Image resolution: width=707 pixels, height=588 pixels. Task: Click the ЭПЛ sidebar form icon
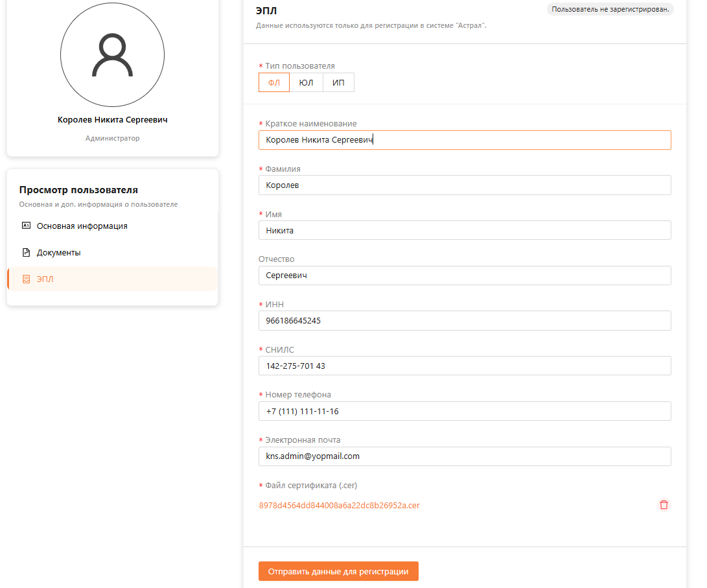(x=27, y=279)
